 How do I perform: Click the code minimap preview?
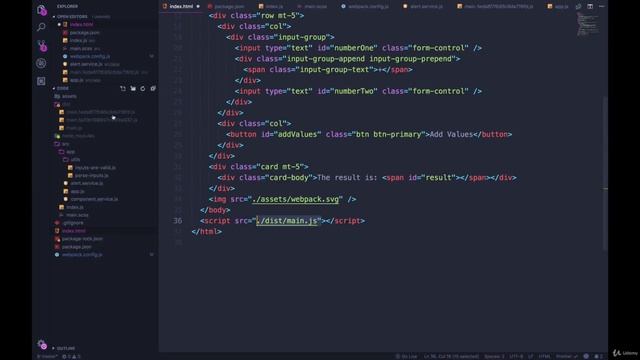588,24
